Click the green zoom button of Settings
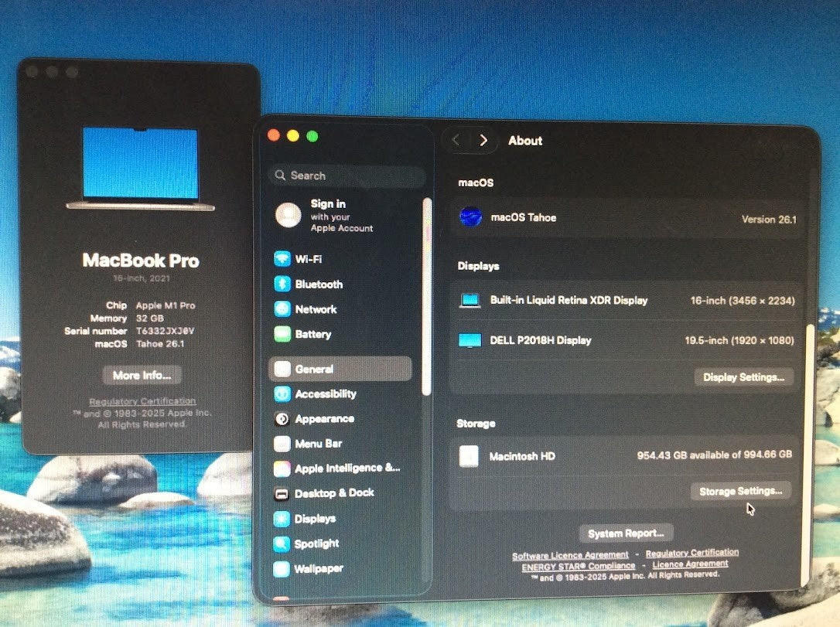Image resolution: width=840 pixels, height=627 pixels. click(312, 136)
